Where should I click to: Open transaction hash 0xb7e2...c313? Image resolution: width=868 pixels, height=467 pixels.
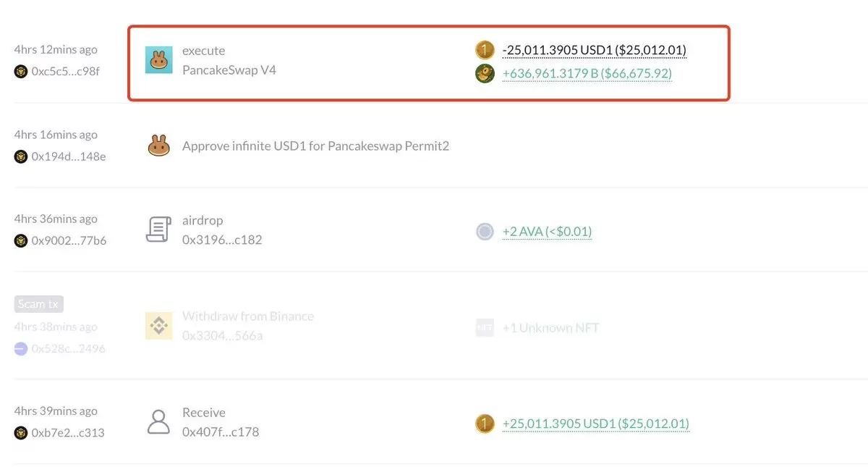coord(68,433)
